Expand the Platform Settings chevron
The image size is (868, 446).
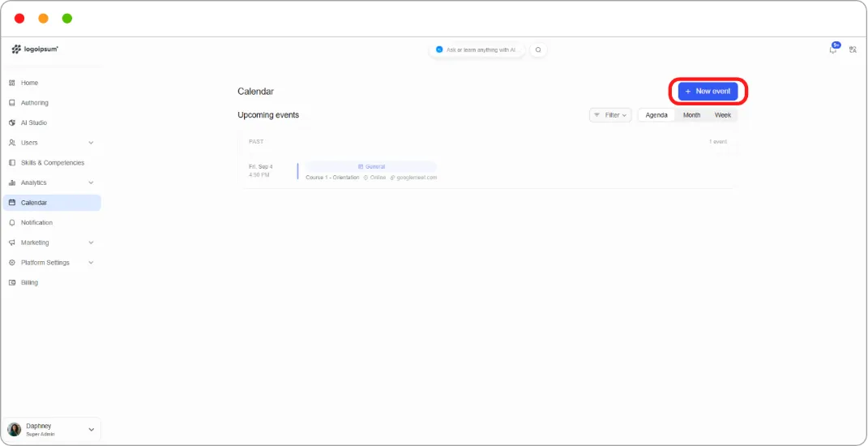(x=91, y=262)
